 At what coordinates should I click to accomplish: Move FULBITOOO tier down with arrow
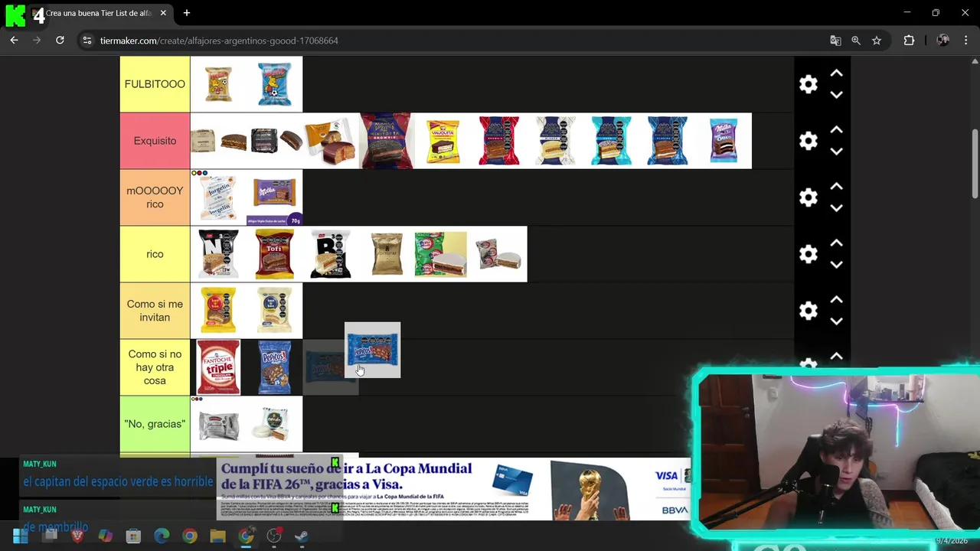coord(837,95)
